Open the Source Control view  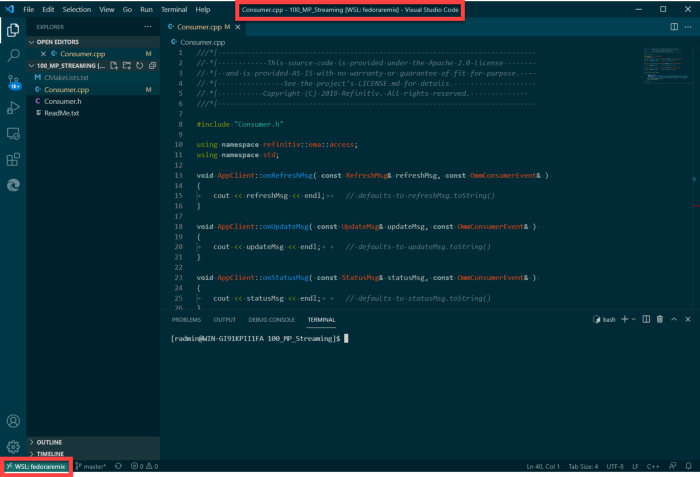tap(13, 81)
